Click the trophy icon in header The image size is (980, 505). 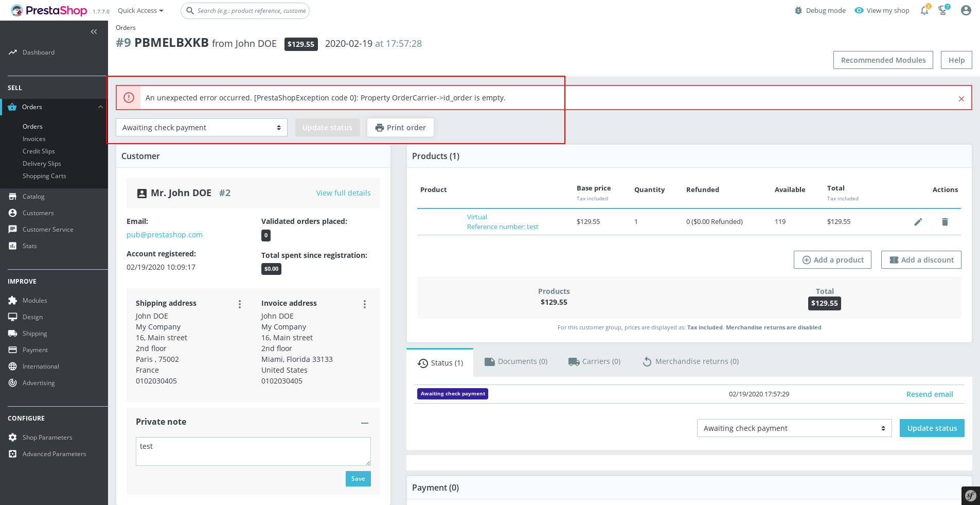pyautogui.click(x=943, y=10)
